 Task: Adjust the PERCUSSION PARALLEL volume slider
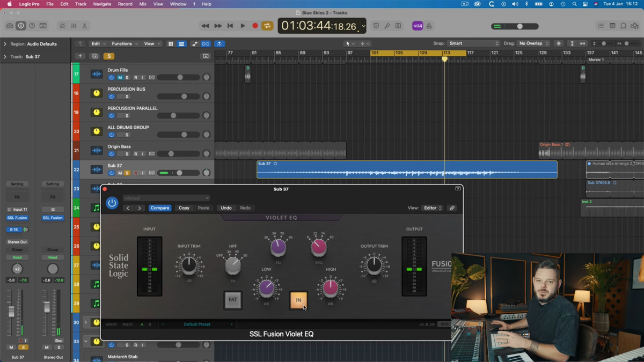pyautogui.click(x=178, y=116)
